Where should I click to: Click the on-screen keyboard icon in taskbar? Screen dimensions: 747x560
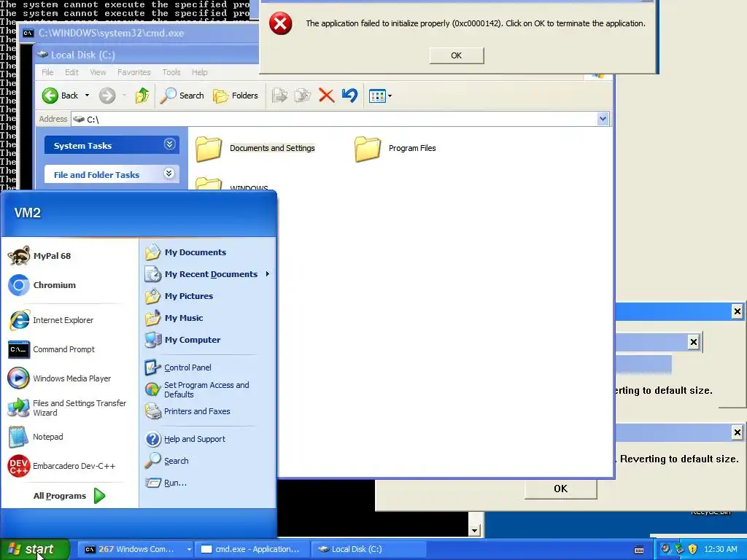coord(639,550)
